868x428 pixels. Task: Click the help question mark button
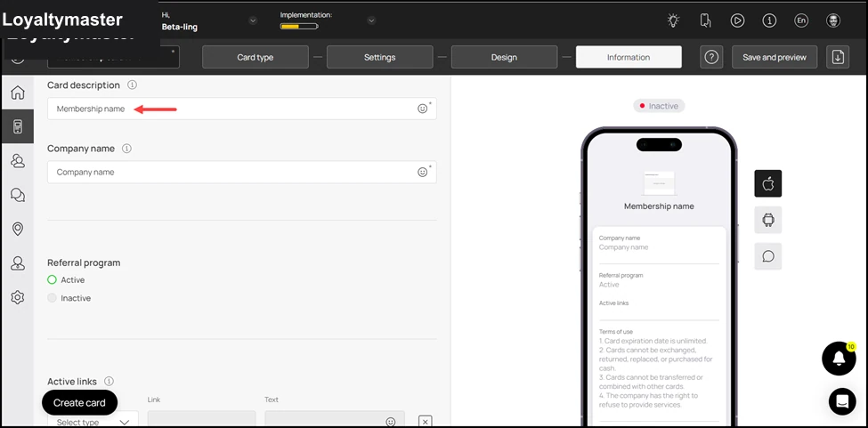click(711, 57)
